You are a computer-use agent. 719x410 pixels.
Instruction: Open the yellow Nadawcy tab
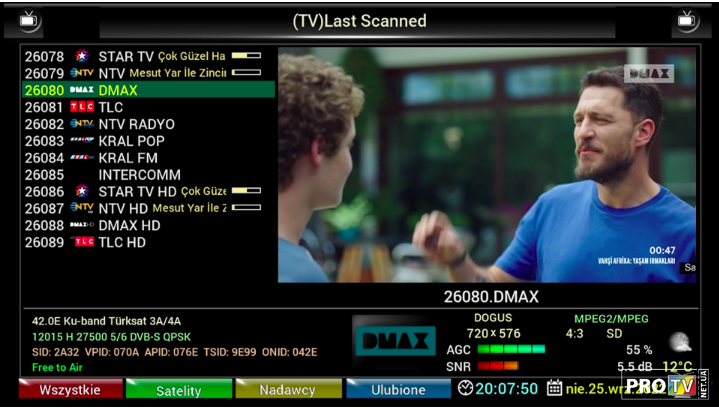pos(287,390)
